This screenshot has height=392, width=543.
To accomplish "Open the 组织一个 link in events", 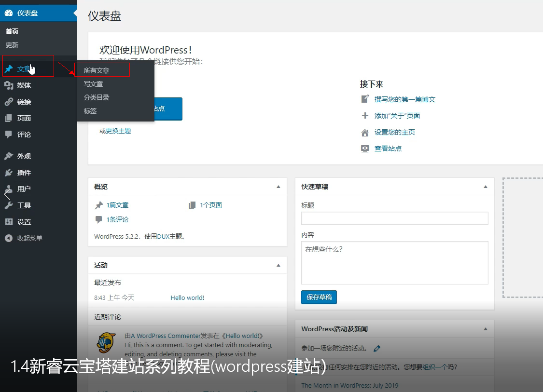I will tap(435, 367).
